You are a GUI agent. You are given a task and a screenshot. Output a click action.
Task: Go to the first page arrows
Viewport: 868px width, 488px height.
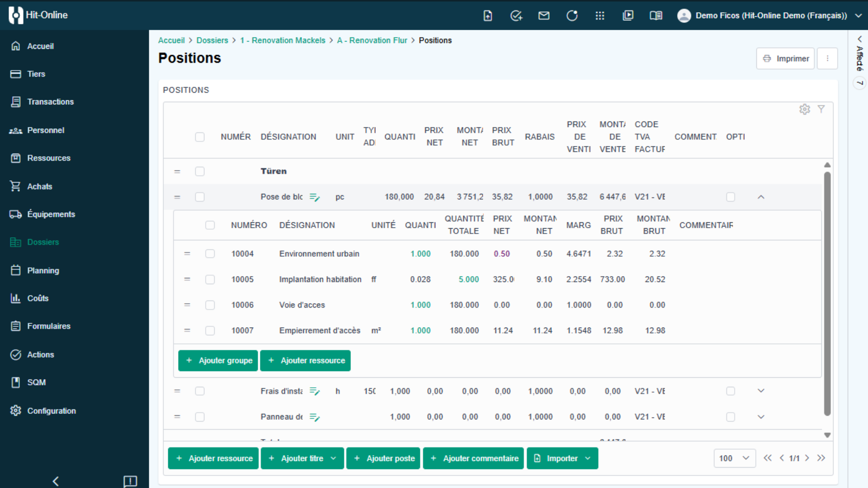768,458
